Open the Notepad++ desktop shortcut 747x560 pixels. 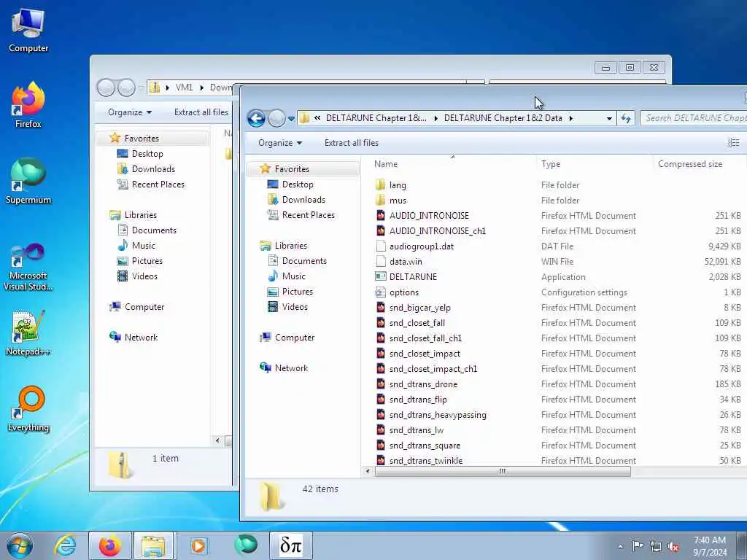tap(28, 333)
